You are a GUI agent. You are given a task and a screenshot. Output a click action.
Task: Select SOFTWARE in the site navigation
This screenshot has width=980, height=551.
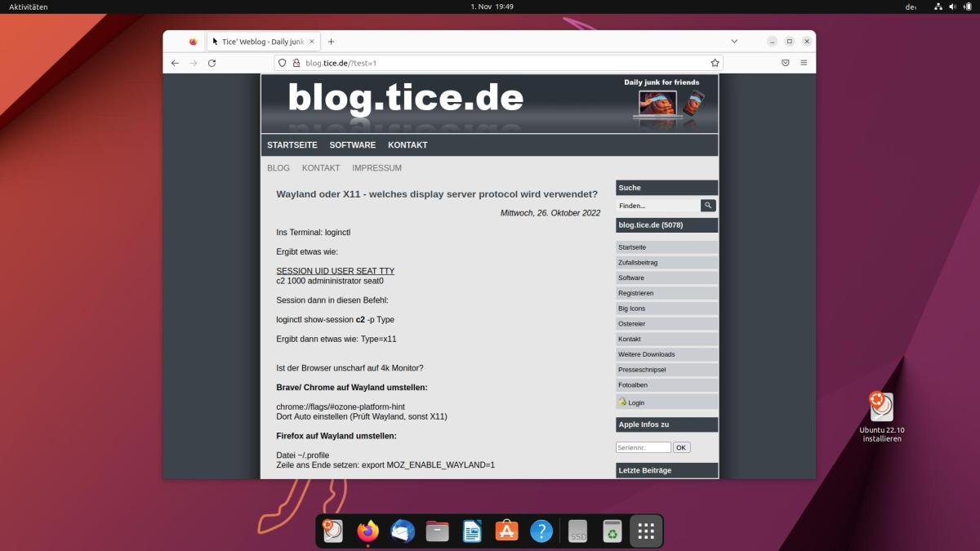click(352, 145)
